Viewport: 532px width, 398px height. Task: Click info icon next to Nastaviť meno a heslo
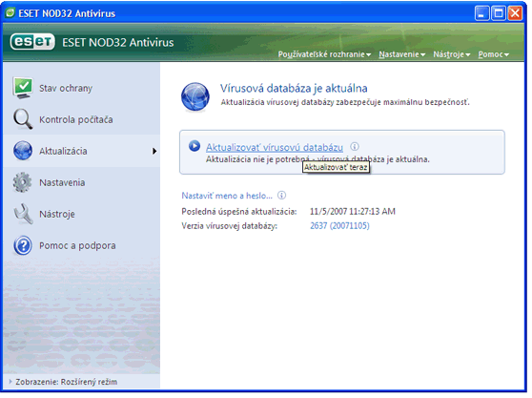coord(281,196)
